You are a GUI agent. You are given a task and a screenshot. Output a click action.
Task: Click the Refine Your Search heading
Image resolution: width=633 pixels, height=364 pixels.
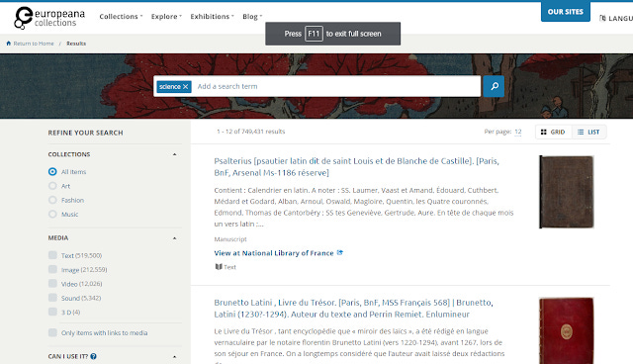click(x=86, y=133)
